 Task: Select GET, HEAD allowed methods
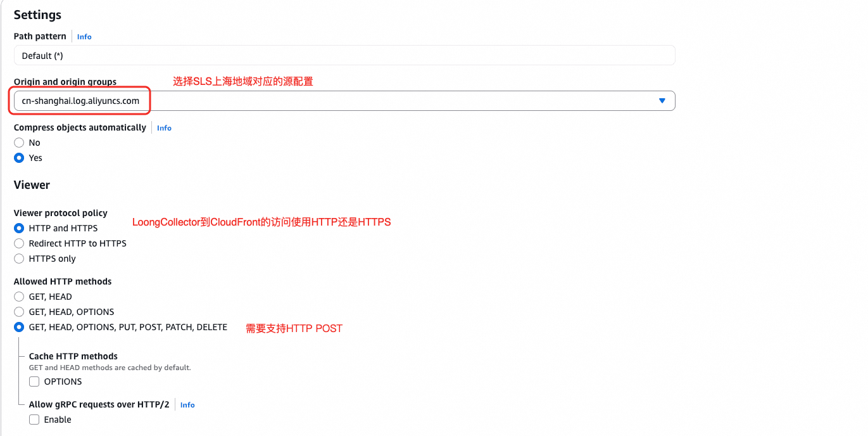[x=19, y=297]
